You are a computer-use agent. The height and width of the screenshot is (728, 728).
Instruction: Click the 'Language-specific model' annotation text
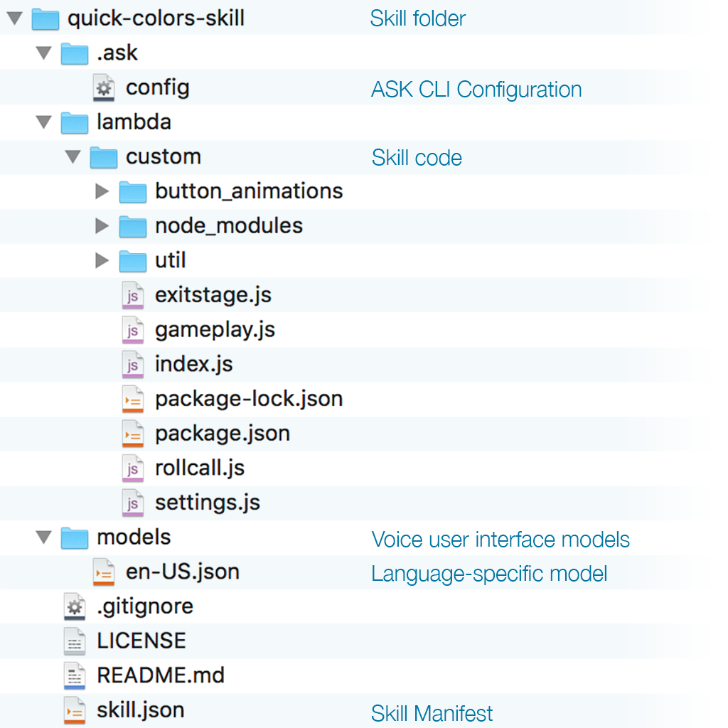(x=489, y=574)
